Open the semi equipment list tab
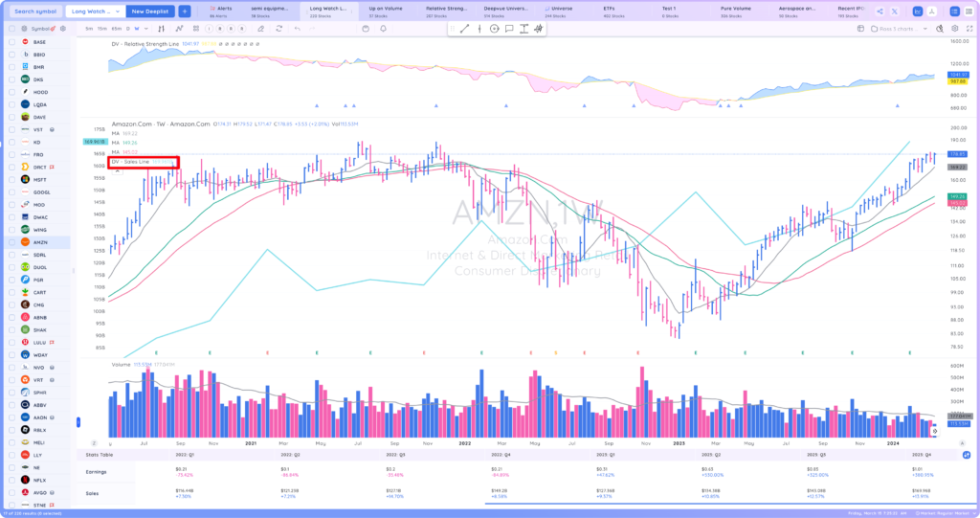The height and width of the screenshot is (518, 980). click(x=270, y=11)
